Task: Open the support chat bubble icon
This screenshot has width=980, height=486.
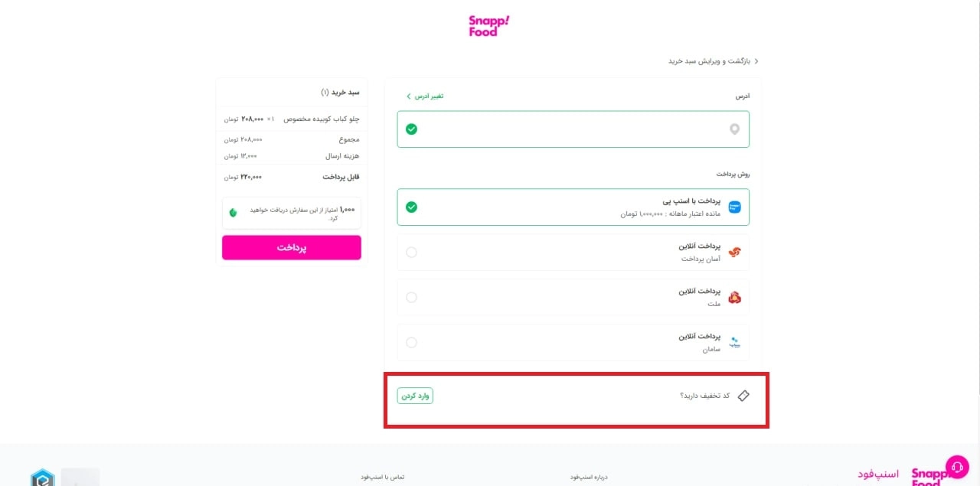Action: [958, 465]
